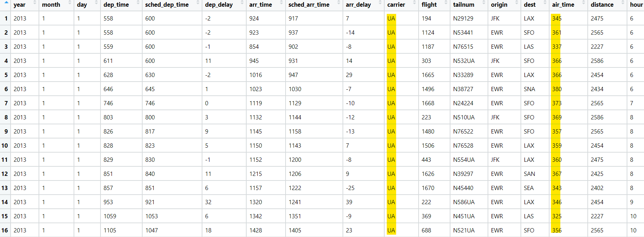Click the ascending arrow in row-number header
The image size is (644, 237).
[x=6, y=2]
